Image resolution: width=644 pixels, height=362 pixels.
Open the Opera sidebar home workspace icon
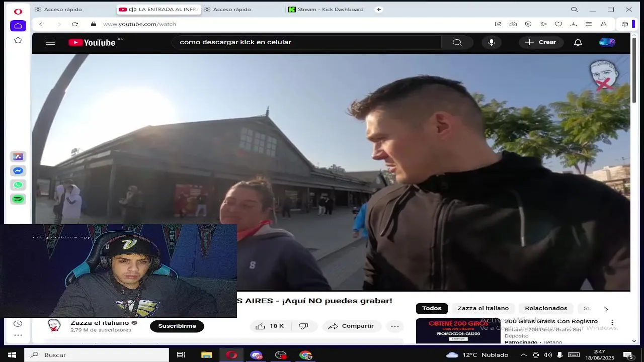coord(18,26)
